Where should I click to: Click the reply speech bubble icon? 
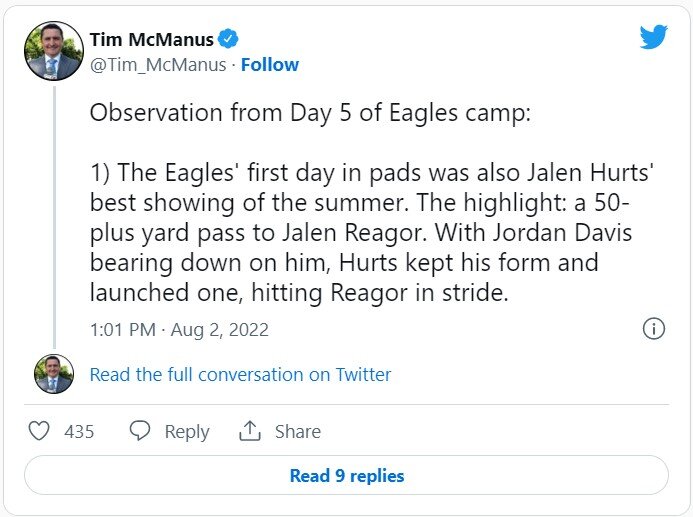pyautogui.click(x=141, y=431)
